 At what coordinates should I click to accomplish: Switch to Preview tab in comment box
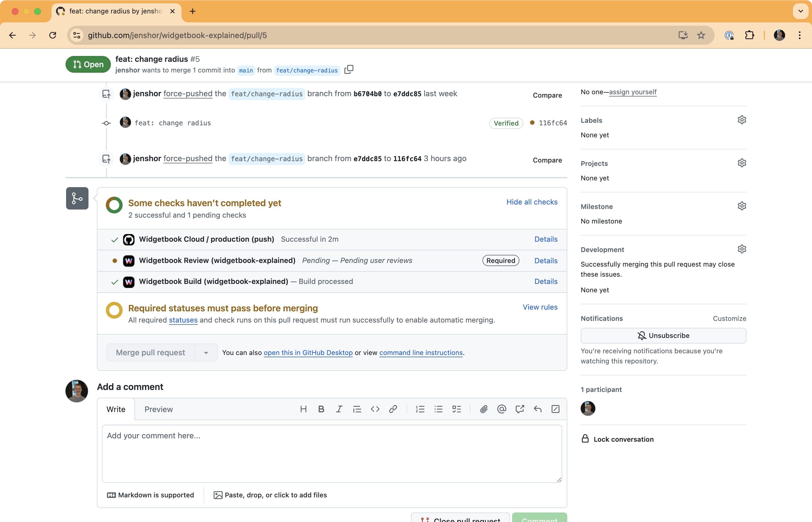[158, 410]
